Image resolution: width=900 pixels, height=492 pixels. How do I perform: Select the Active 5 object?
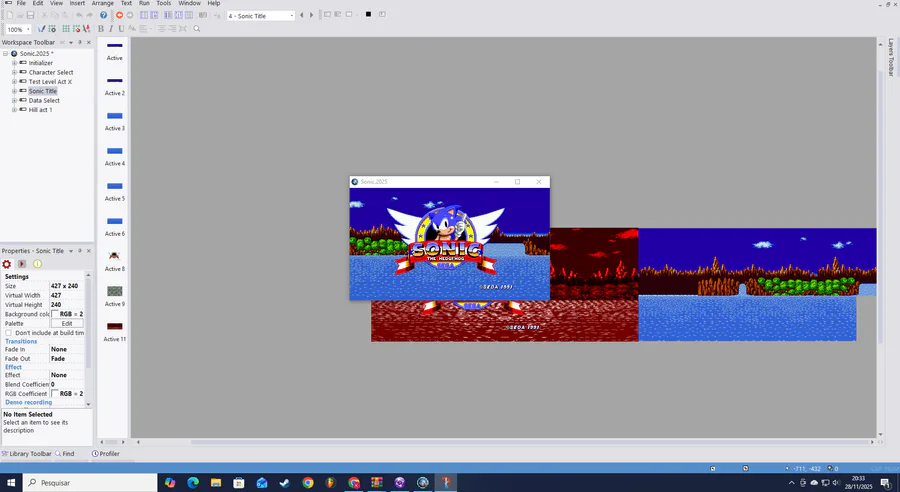[114, 191]
